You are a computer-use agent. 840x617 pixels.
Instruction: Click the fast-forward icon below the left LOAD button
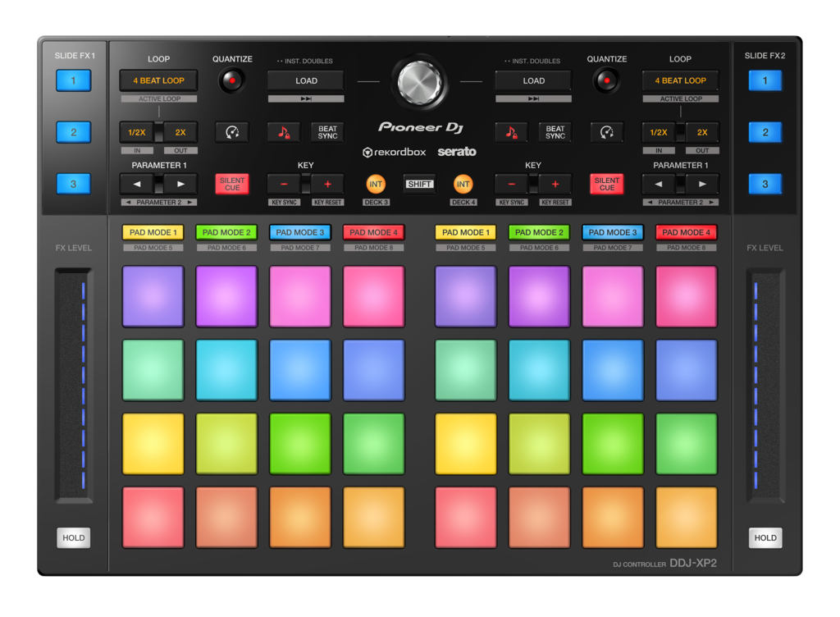305,98
